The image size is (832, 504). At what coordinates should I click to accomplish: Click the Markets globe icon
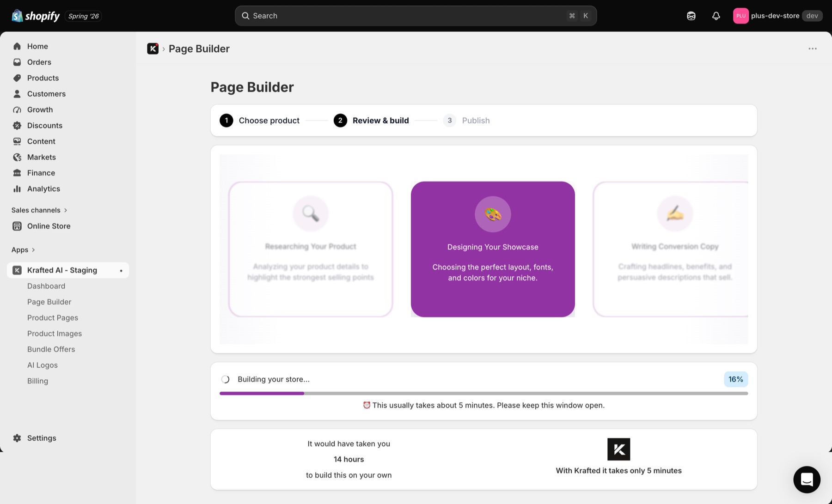(x=17, y=157)
